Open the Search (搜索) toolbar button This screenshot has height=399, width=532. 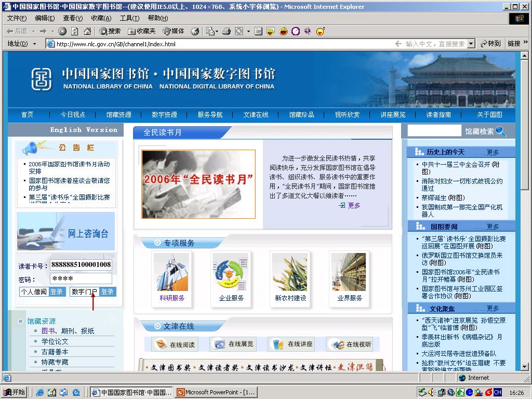tap(110, 31)
